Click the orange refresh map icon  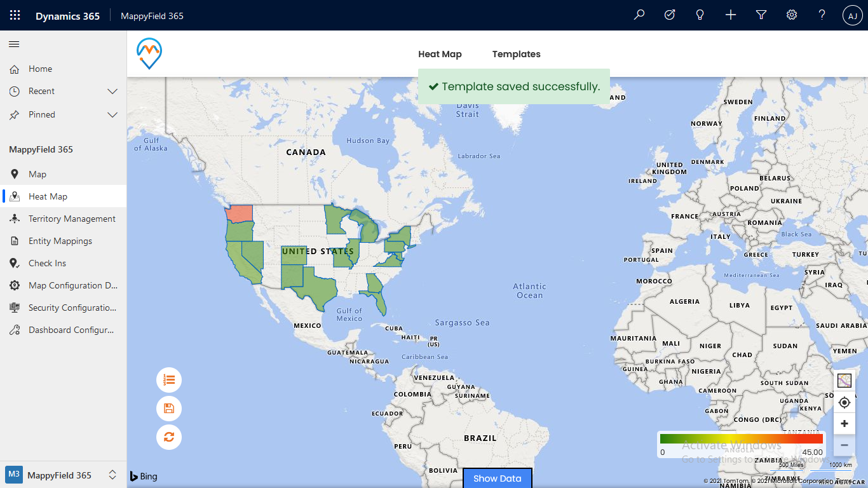[169, 437]
